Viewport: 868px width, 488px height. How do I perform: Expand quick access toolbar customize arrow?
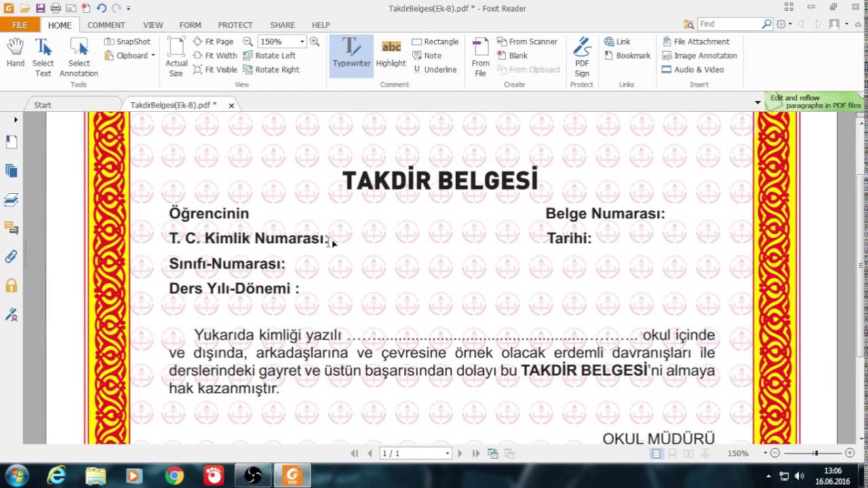[x=128, y=9]
